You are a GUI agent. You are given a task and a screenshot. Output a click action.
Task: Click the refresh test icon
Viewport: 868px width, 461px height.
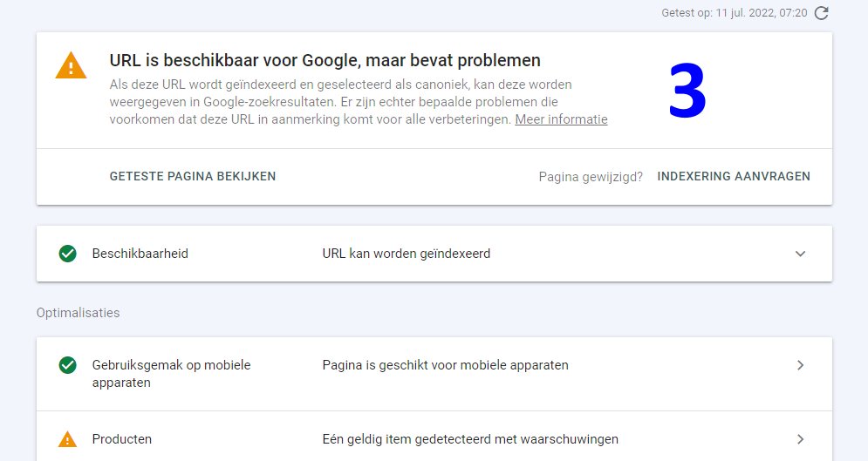click(x=822, y=13)
